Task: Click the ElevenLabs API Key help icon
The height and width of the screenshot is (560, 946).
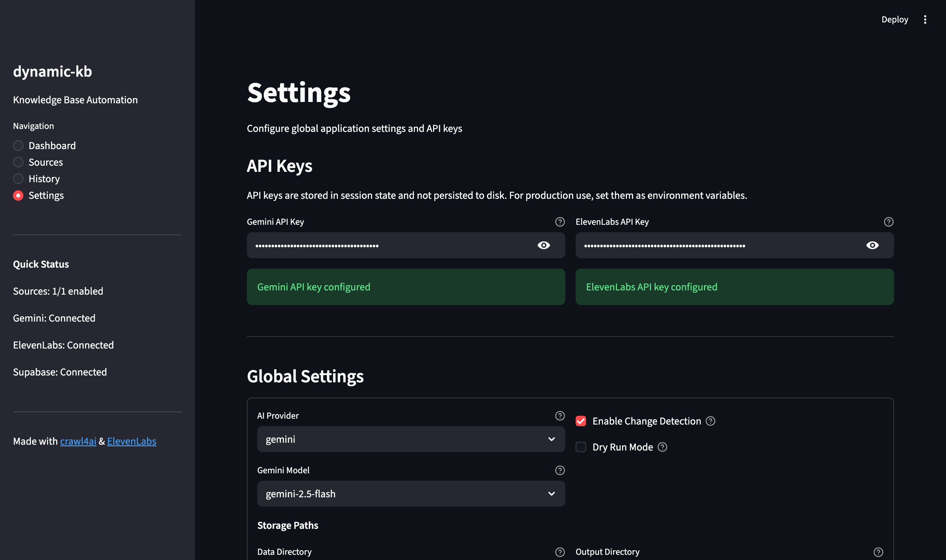Action: (888, 222)
